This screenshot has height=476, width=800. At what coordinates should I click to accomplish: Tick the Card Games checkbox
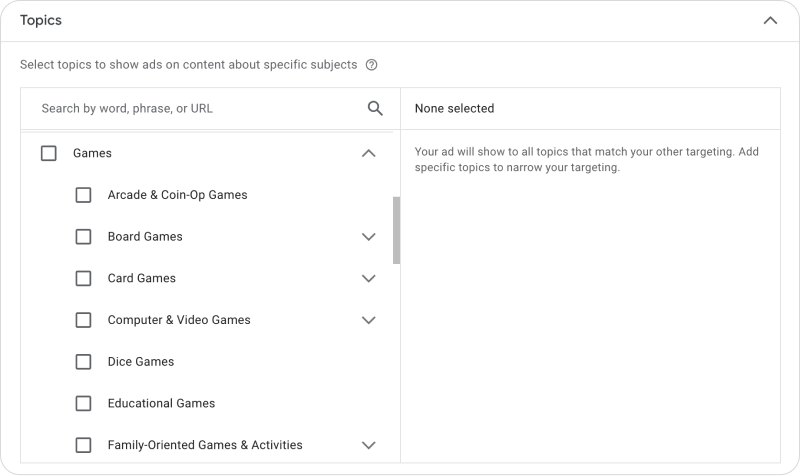tap(83, 279)
